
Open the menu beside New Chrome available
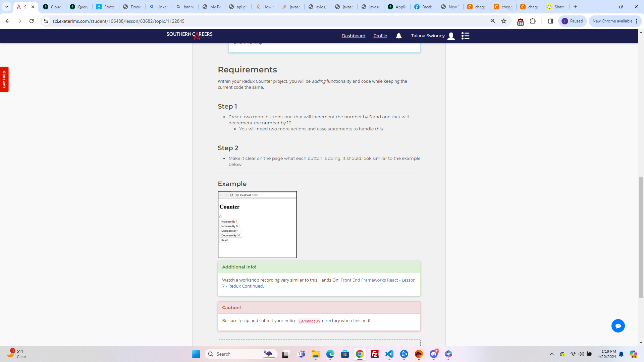[637, 21]
